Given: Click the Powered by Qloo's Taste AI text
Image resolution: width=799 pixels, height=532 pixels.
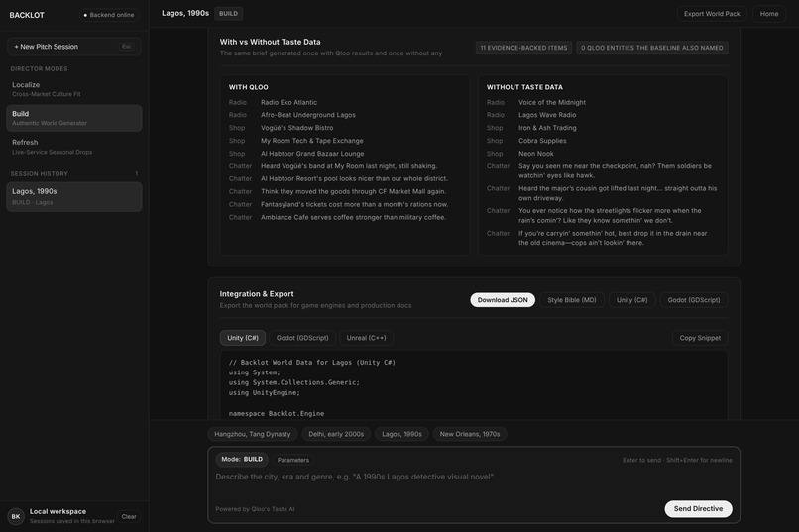Looking at the screenshot, I should coord(255,509).
